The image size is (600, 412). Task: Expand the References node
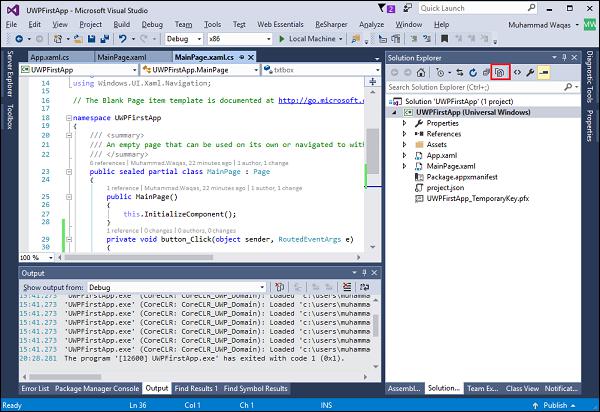tap(404, 133)
